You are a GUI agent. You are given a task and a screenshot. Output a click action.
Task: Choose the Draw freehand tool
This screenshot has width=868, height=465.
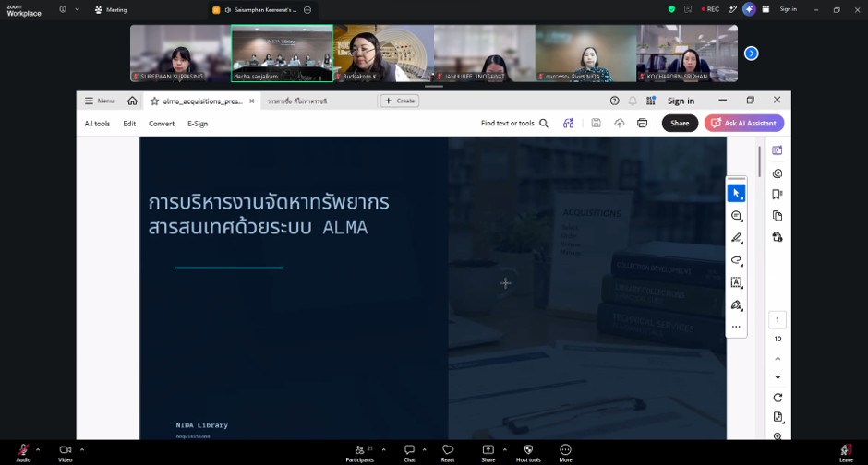pos(736,260)
